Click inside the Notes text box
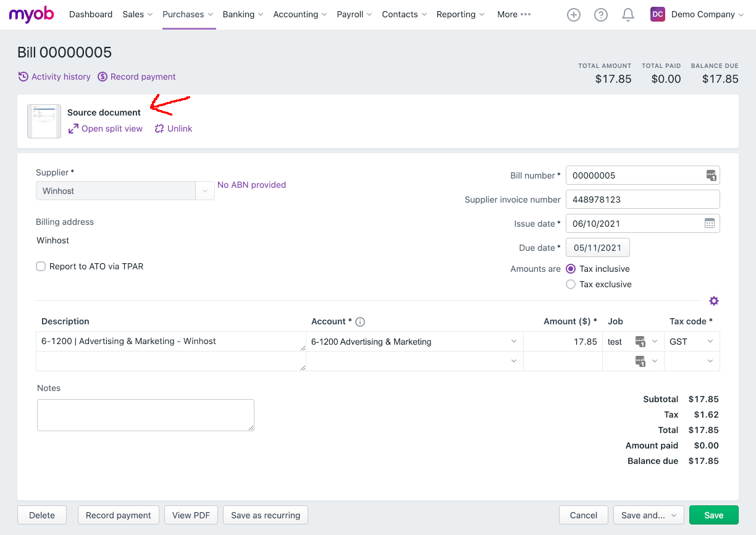The image size is (756, 535). [x=145, y=414]
